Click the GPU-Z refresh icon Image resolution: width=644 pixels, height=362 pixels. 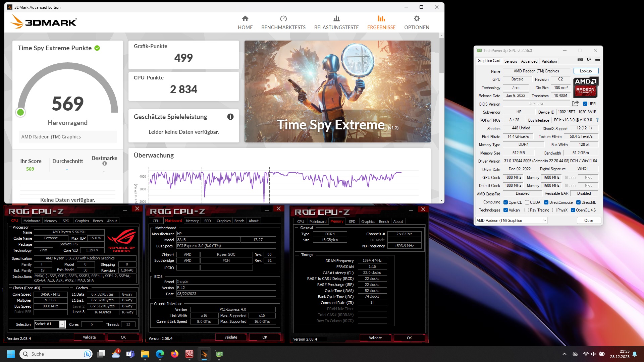coord(589,59)
